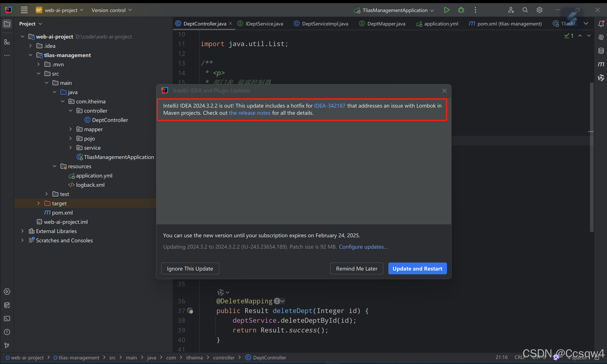Viewport: 607px width, 364px height.
Task: Open the Structure tool window icon
Action: point(7,42)
